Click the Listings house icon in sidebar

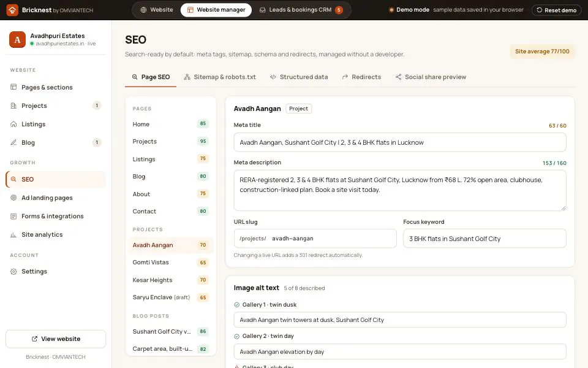13,124
